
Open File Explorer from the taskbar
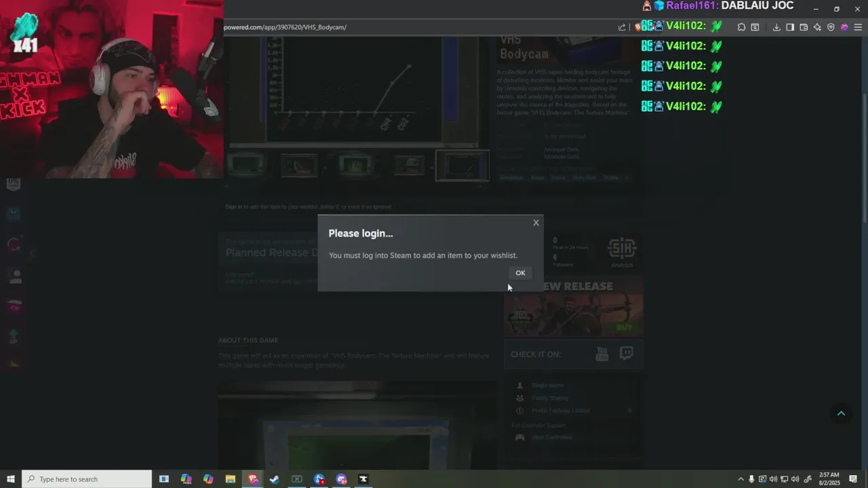coord(231,479)
